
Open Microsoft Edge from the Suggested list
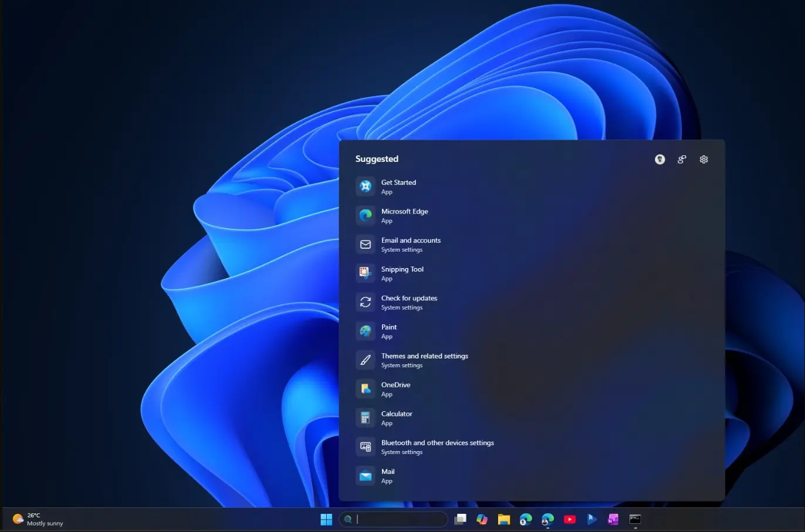coord(531,216)
